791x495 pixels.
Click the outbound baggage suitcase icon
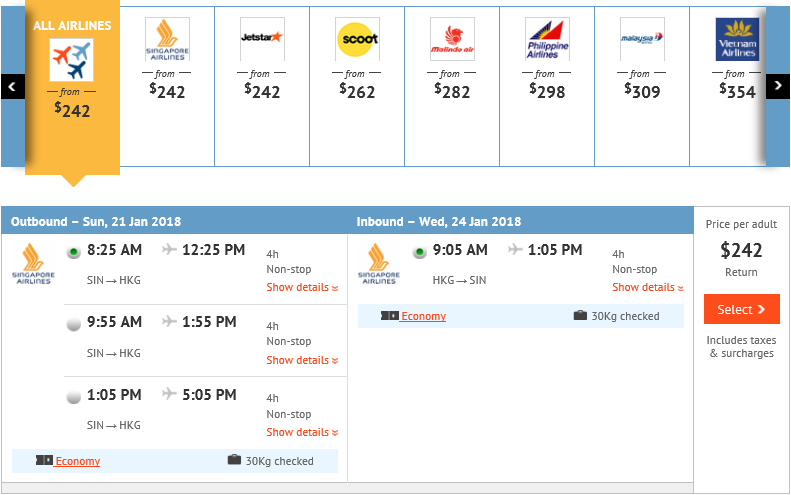[x=234, y=460]
